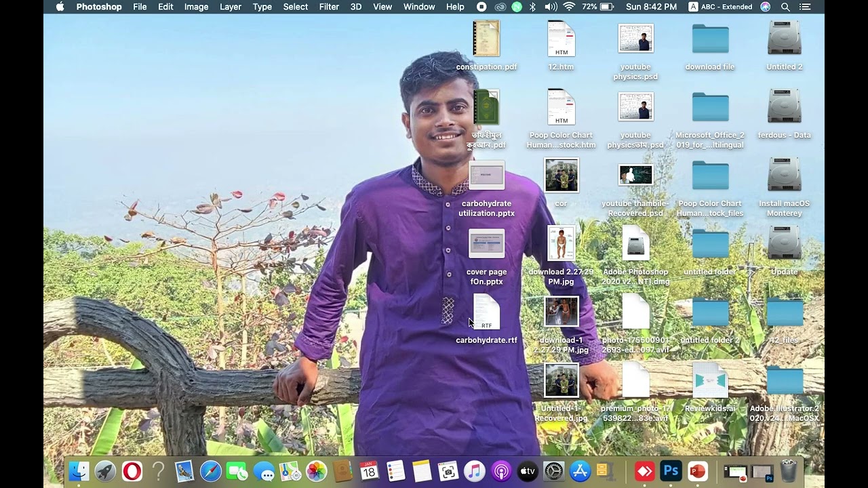868x488 pixels.
Task: Open Mail from the Dock
Action: (x=184, y=471)
